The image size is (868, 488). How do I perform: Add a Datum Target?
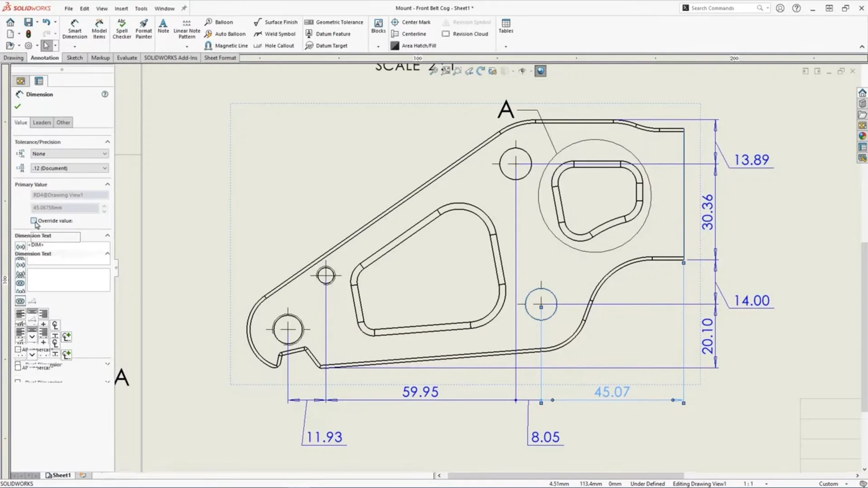pyautogui.click(x=326, y=46)
